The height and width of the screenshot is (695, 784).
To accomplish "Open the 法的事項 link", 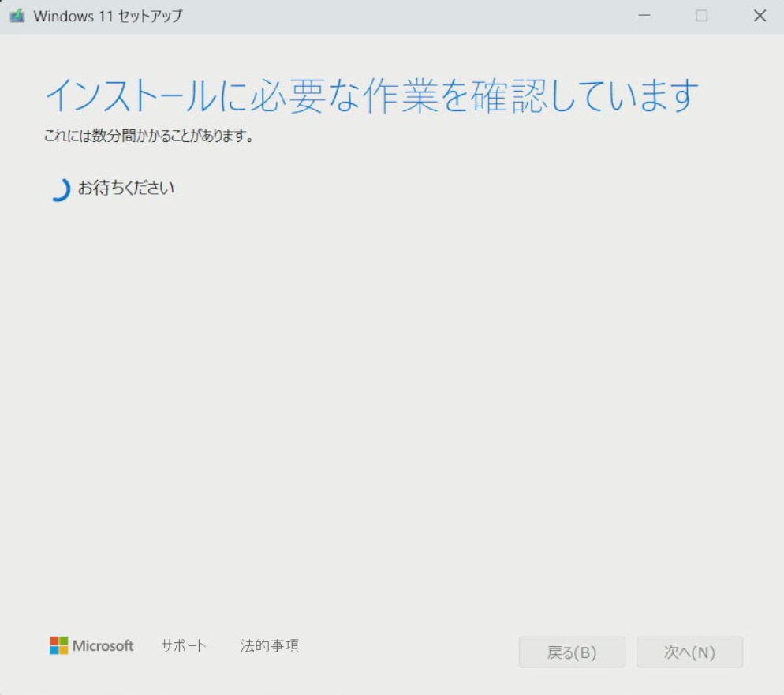I will pyautogui.click(x=270, y=645).
